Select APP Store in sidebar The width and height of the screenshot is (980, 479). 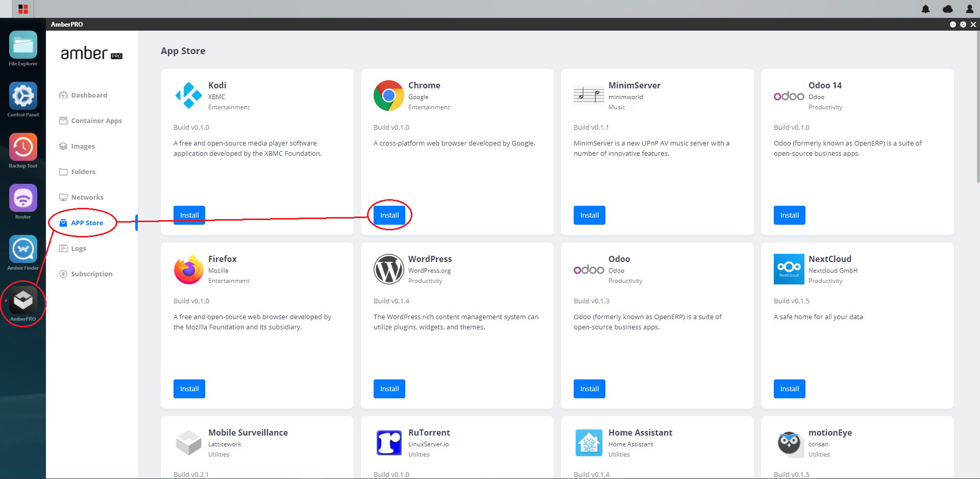pos(82,223)
